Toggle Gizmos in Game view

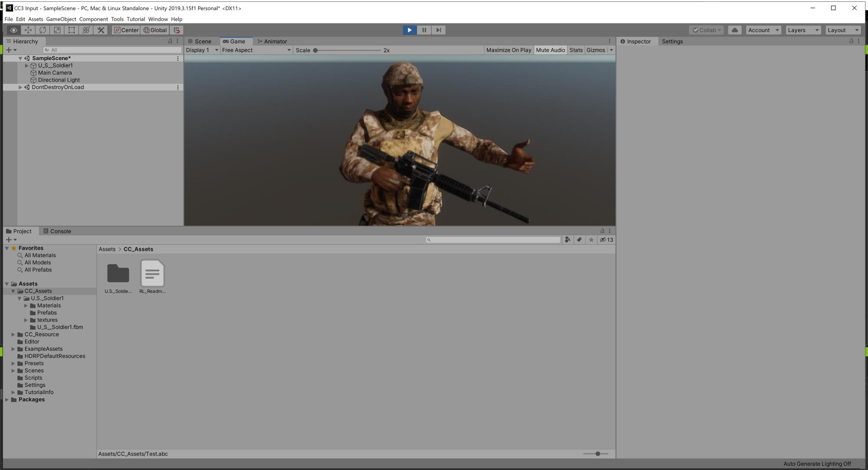595,50
